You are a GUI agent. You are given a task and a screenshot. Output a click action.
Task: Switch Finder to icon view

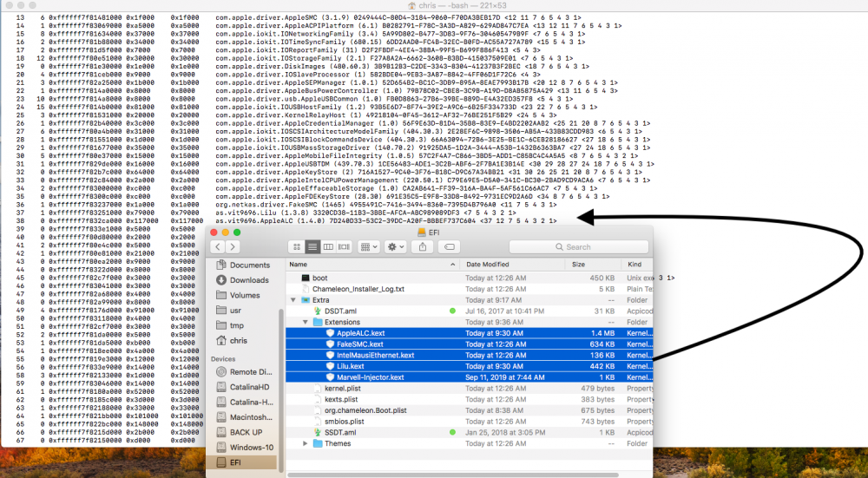(296, 246)
